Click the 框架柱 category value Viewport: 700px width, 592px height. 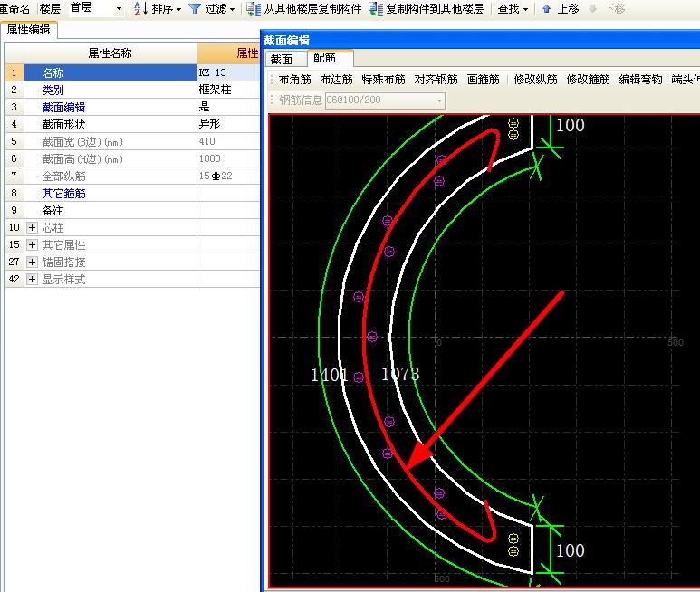[228, 90]
